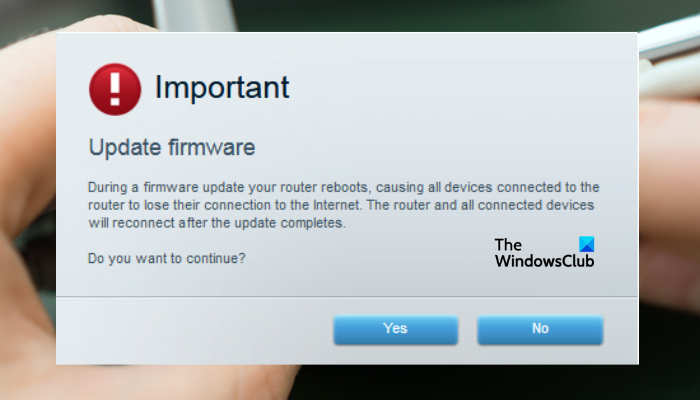
Task: Click the blank dialog area below the question
Action: [300, 282]
